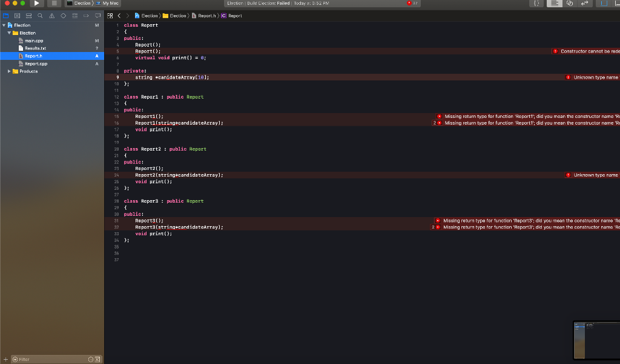Click Election folder in the jump bar
Screen dimensions: 620x364
click(x=175, y=16)
